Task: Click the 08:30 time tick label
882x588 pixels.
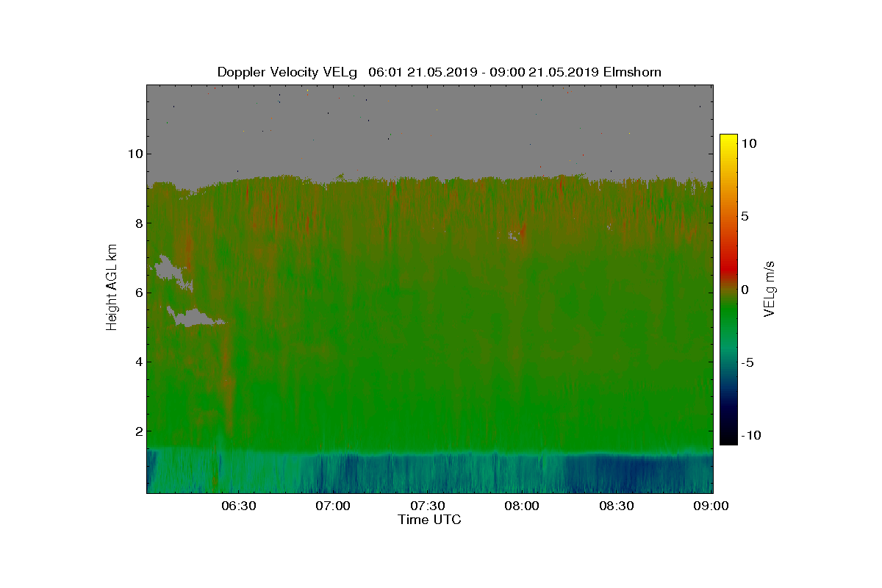Action: [617, 506]
